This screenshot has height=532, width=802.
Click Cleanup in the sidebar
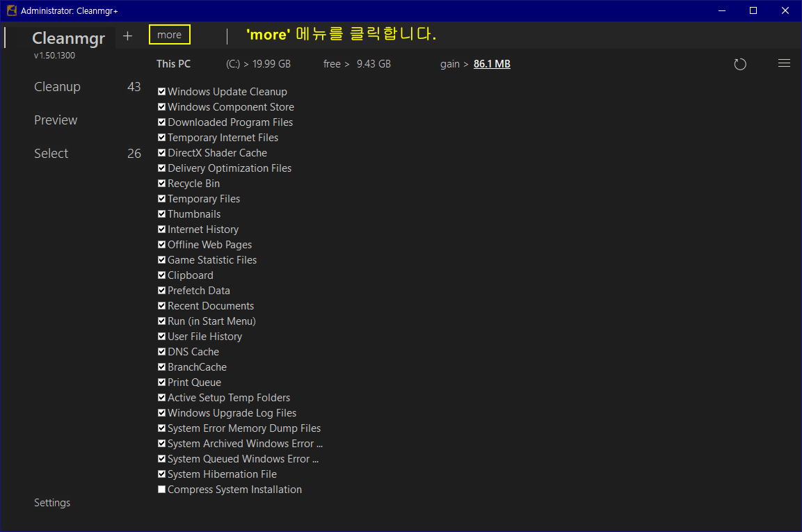[x=57, y=87]
